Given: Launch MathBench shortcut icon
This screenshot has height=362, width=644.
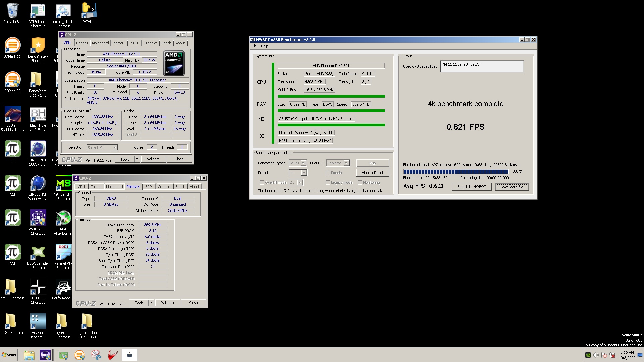Looking at the screenshot, I should (x=63, y=188).
